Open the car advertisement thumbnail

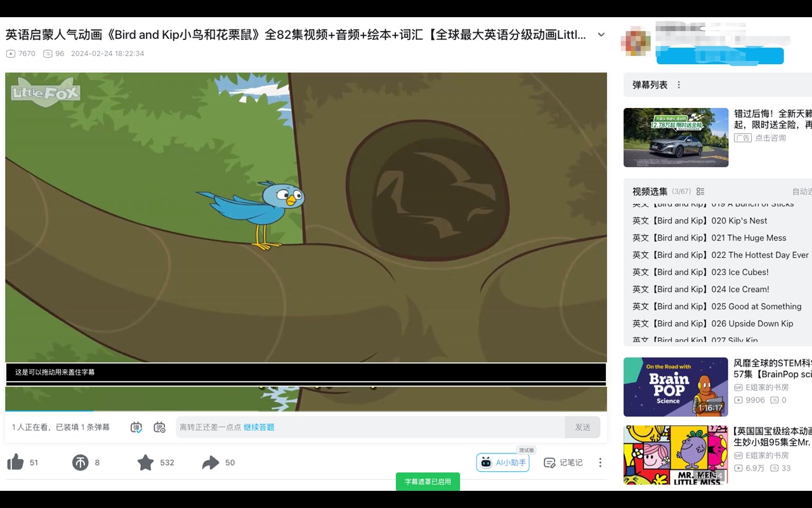(676, 137)
